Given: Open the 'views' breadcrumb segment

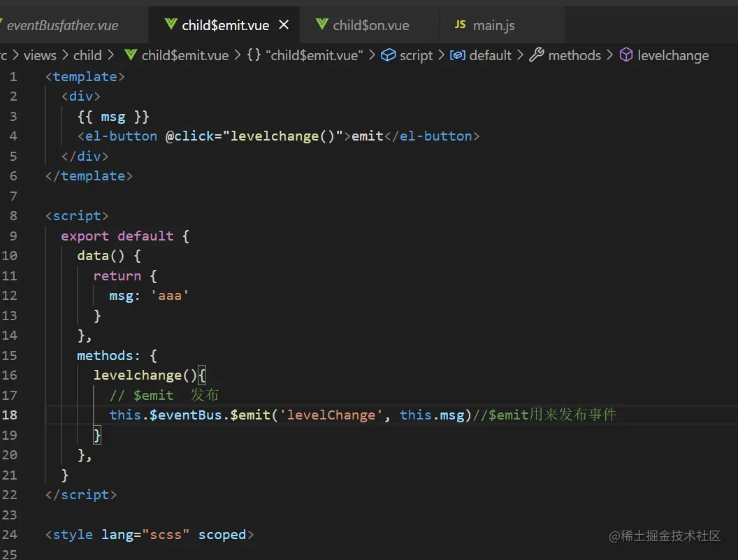Looking at the screenshot, I should click(40, 55).
